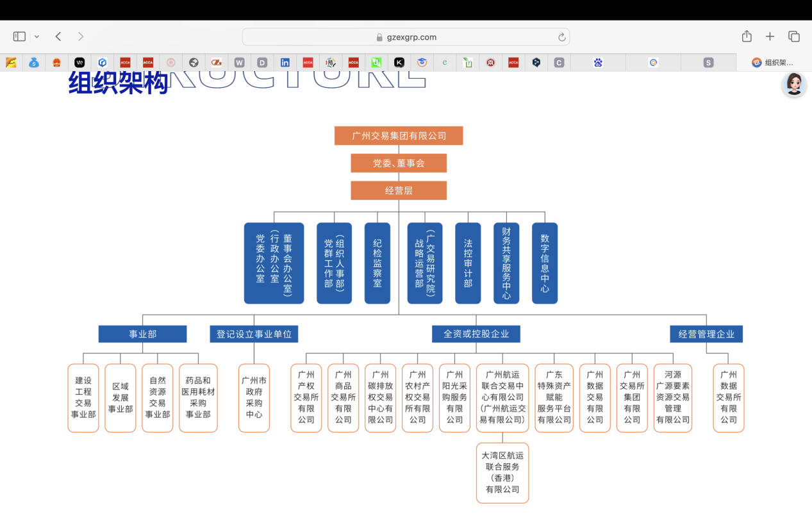
Task: Click the 数字信息中心 department box
Action: coord(545,263)
